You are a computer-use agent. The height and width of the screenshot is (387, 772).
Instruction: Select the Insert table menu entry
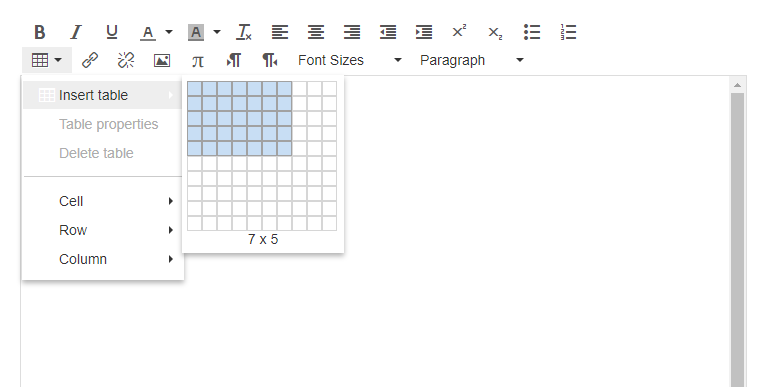103,95
